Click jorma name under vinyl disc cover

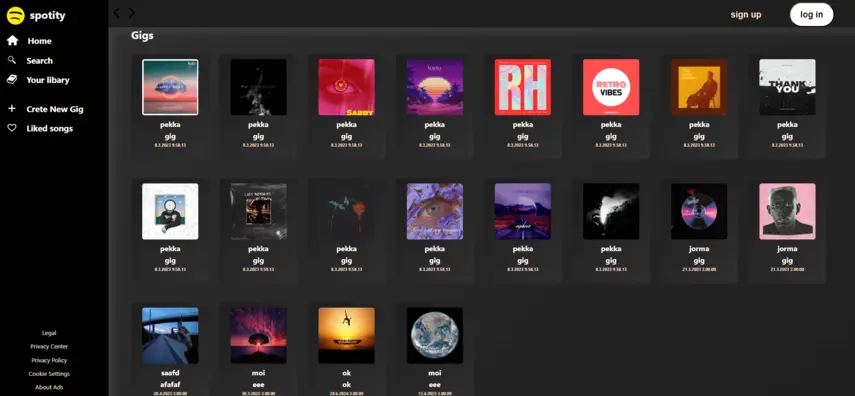pyautogui.click(x=699, y=249)
